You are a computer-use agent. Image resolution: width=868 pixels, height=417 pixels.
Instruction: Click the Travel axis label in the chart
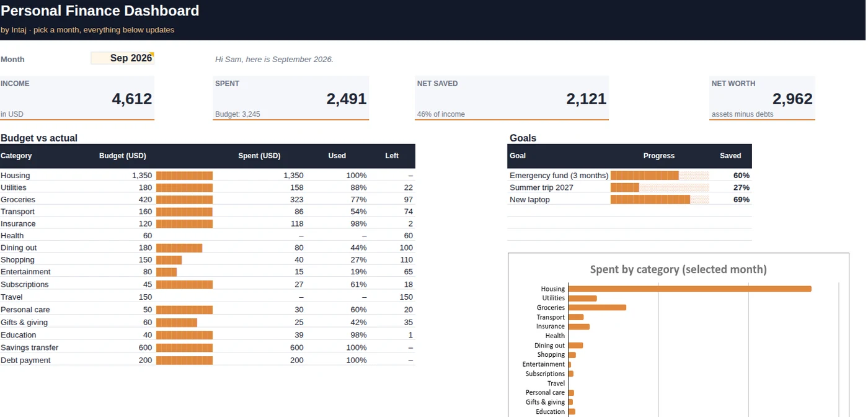click(556, 383)
